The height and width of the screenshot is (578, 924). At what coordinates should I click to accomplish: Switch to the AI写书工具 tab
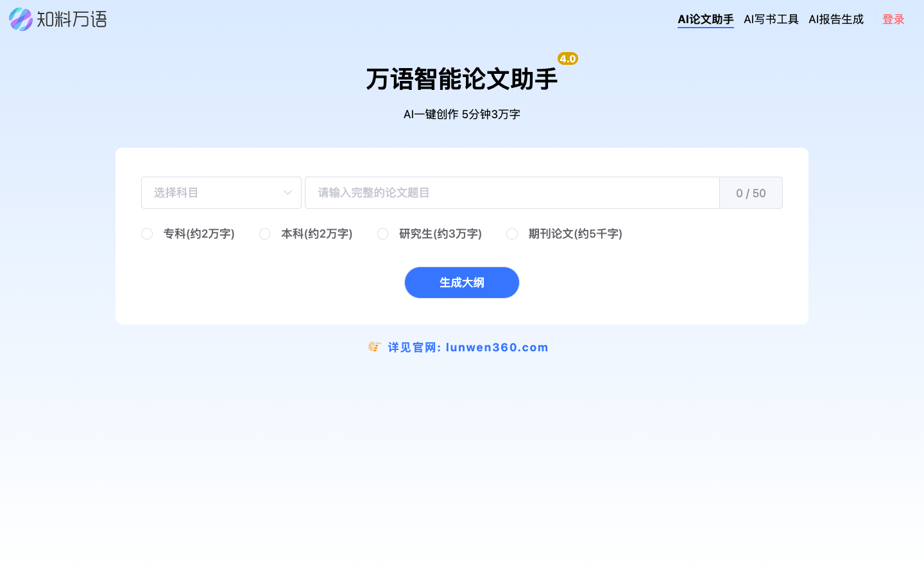[x=771, y=19]
